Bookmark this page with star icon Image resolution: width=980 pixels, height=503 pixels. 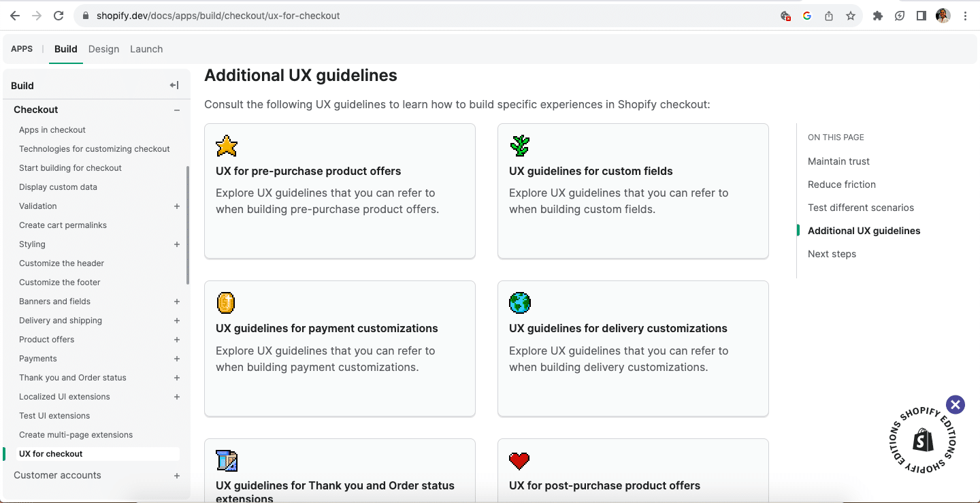tap(851, 16)
